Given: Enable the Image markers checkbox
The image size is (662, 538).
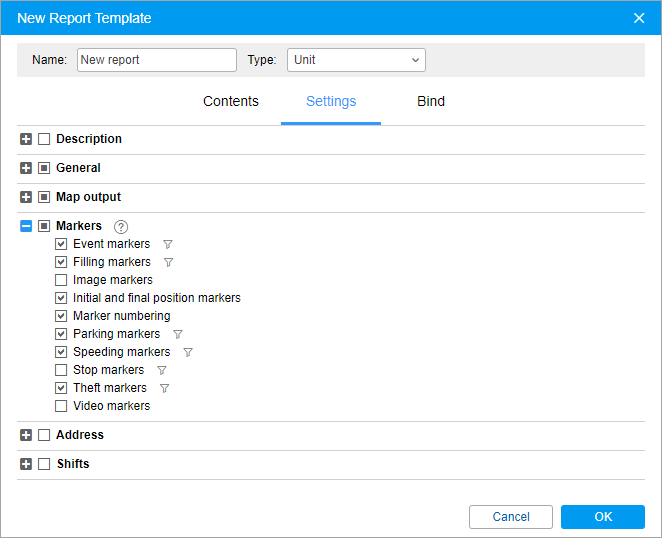Looking at the screenshot, I should [x=62, y=280].
